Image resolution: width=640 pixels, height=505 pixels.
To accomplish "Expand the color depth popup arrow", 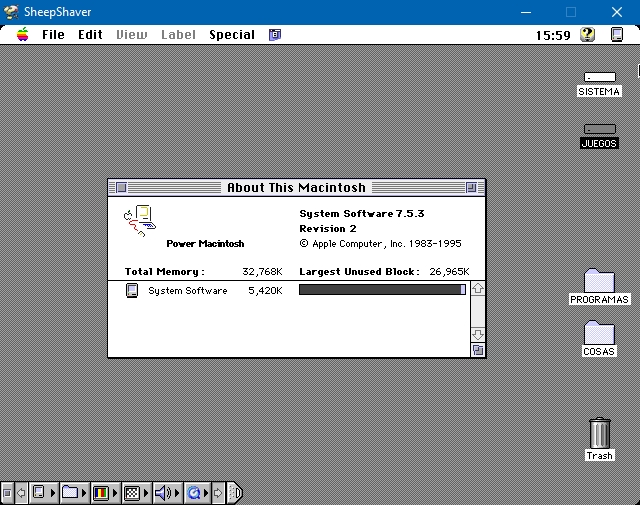I will click(x=115, y=493).
